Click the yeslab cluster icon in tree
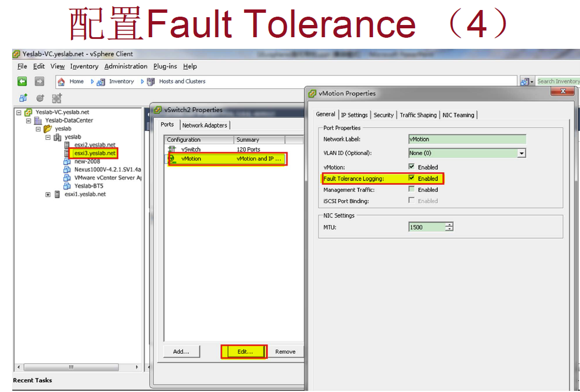 point(57,137)
